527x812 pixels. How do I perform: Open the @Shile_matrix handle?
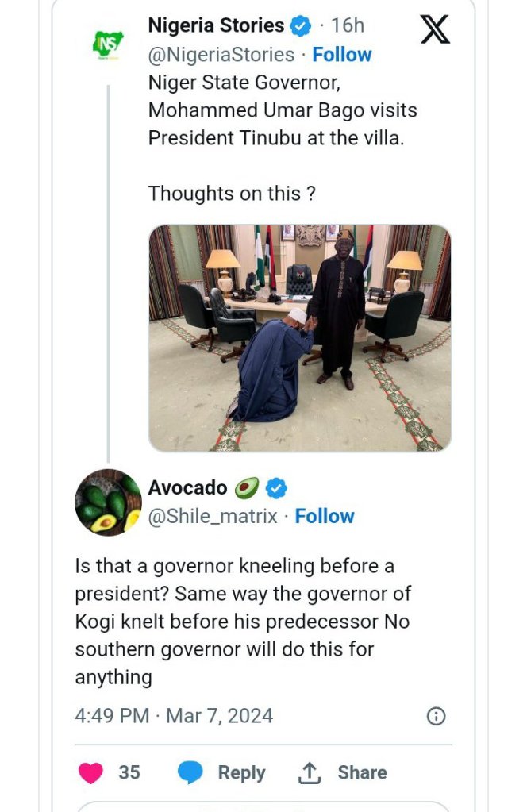point(213,516)
